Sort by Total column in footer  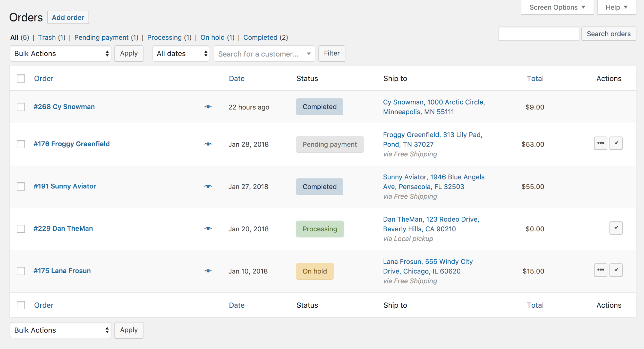point(535,305)
